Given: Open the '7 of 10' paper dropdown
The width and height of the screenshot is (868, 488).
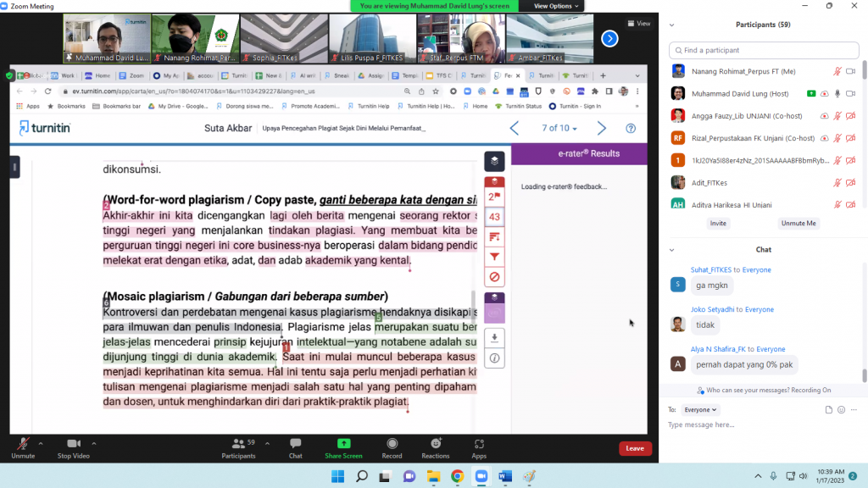Looking at the screenshot, I should click(559, 129).
